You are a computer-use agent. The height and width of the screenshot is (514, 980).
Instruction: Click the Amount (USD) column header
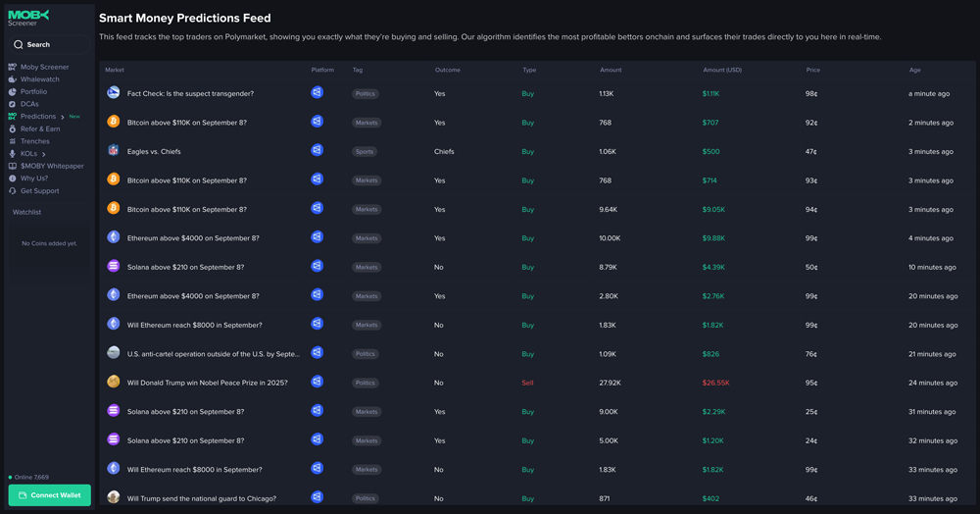point(722,71)
